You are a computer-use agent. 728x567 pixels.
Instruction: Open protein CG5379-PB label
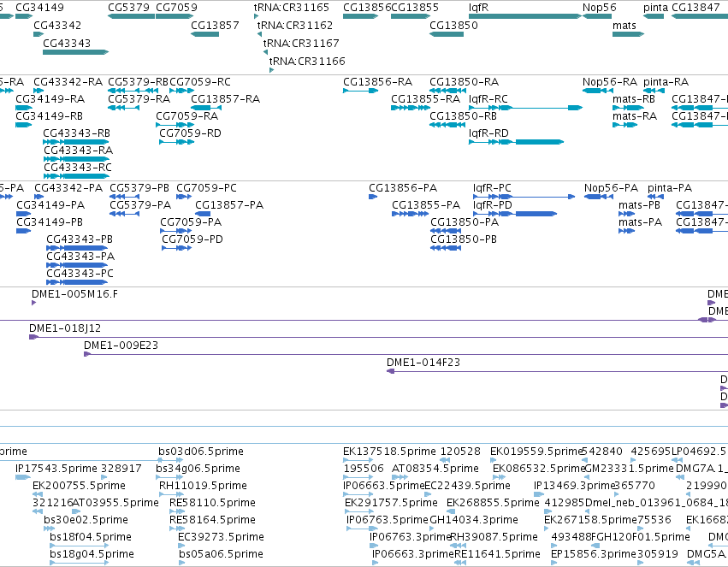coord(139,188)
